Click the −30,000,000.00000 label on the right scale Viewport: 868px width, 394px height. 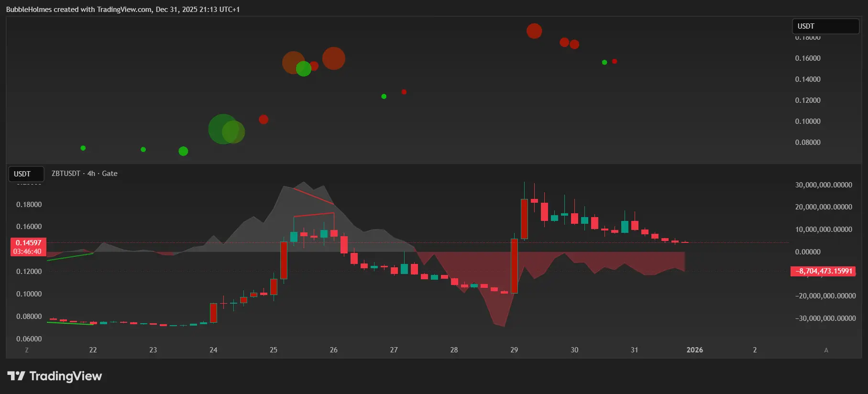pos(825,318)
